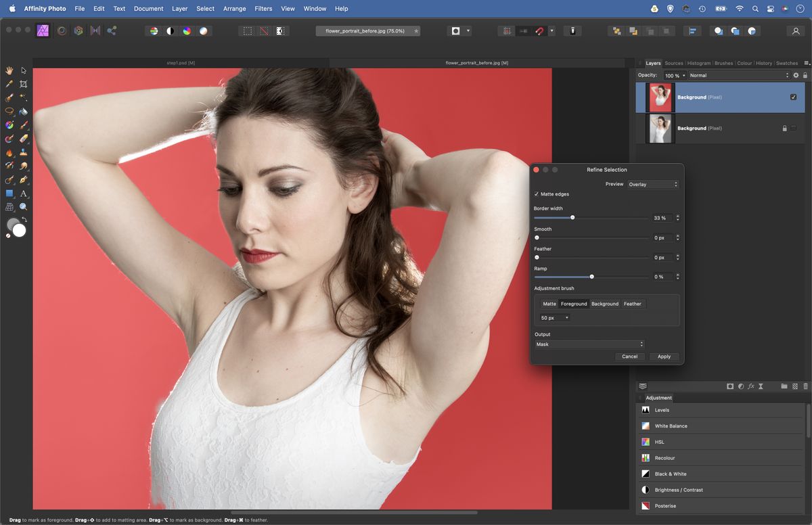Add a Posterise adjustment
Viewport: 812px width, 525px height.
pyautogui.click(x=721, y=506)
